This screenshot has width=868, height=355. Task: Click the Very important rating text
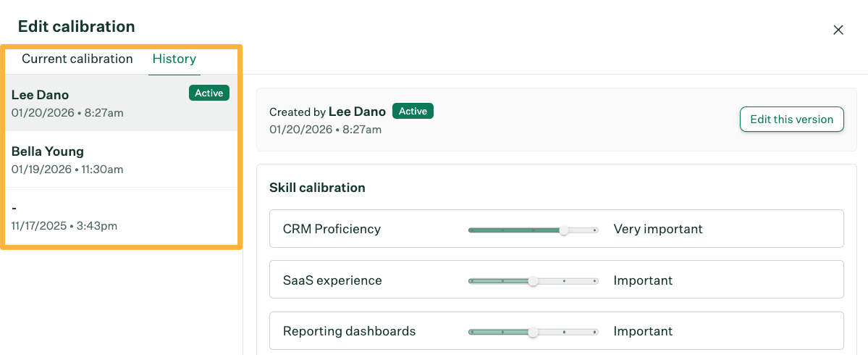[x=658, y=229]
